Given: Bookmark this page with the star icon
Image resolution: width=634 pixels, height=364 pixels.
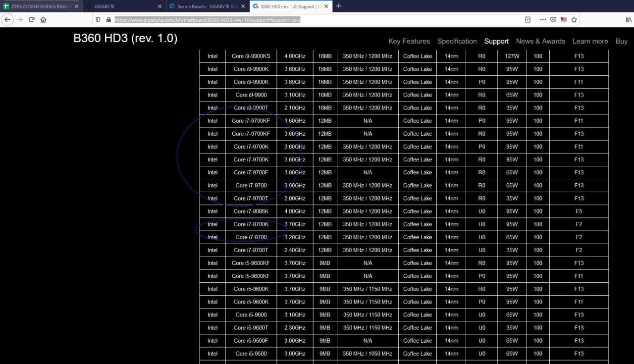Looking at the screenshot, I should [574, 20].
